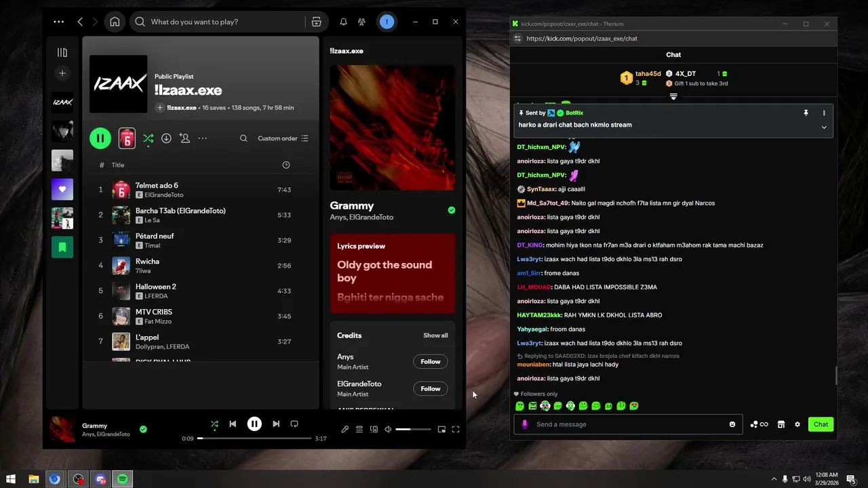Open the Custom order sort dropdown

coord(283,138)
